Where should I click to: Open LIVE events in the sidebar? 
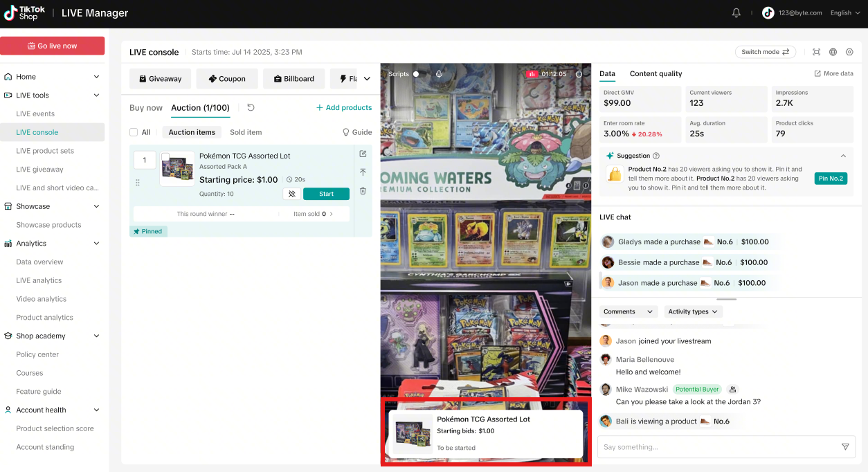35,114
